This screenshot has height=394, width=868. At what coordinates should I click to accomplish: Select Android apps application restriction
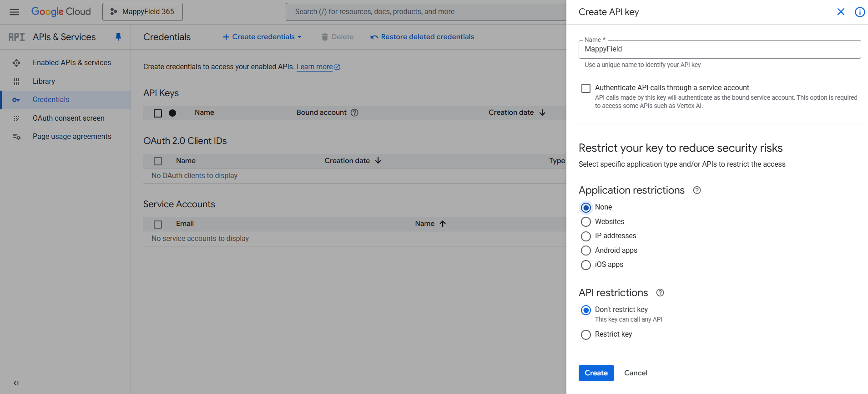click(x=586, y=251)
